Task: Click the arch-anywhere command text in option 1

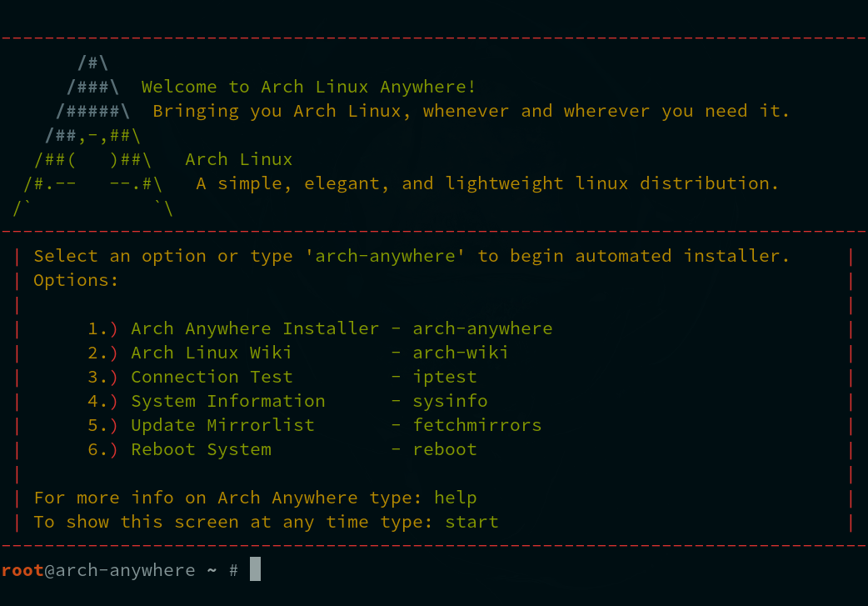Action: point(482,329)
